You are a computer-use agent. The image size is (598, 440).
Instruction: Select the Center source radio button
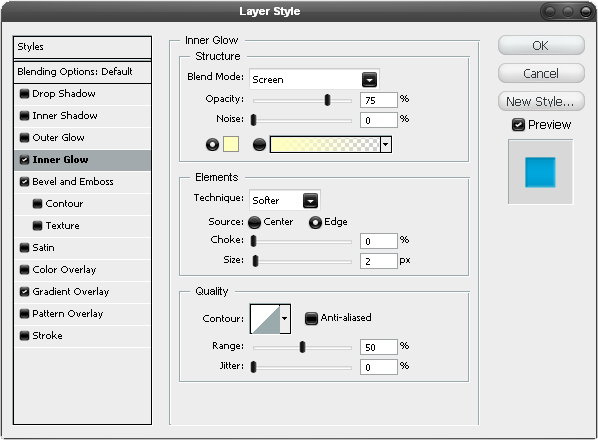click(x=254, y=222)
